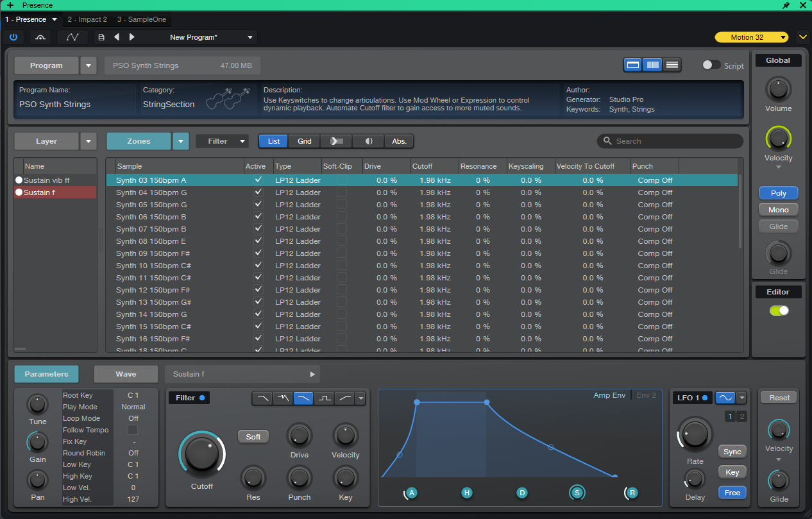Toggle the Filter enable blue dot
Screen dimensions: 812x519
(202, 398)
